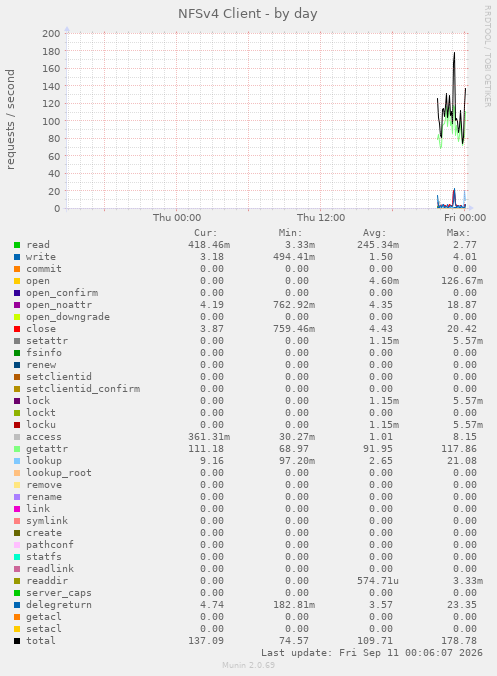Click the purple open_noattr legend swatch

click(17, 305)
